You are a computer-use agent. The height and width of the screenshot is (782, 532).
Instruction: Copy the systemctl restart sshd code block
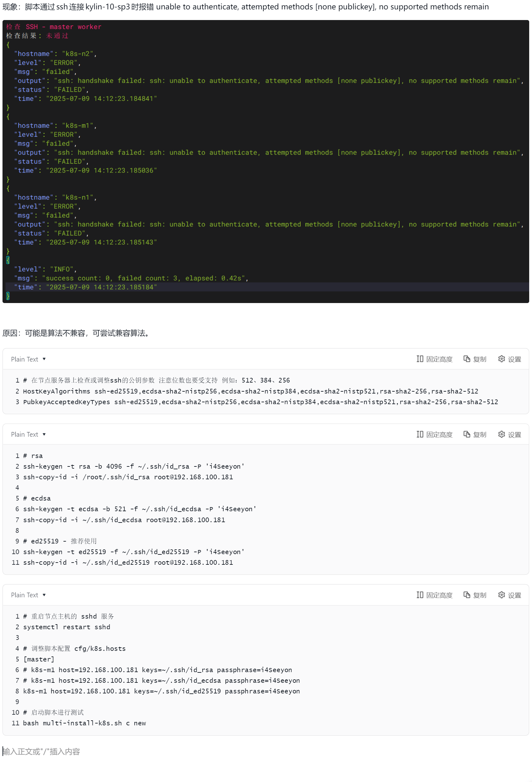pos(475,595)
